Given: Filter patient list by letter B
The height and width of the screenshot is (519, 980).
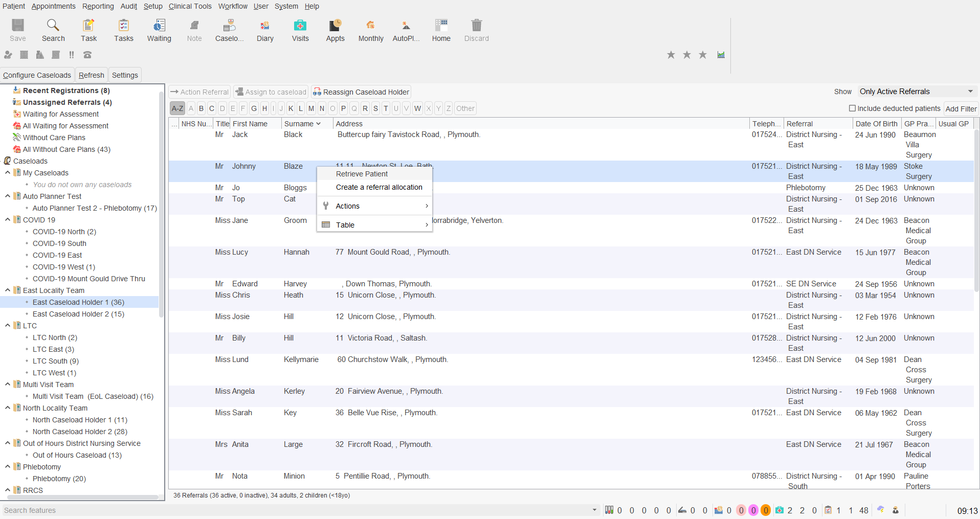Looking at the screenshot, I should (201, 108).
